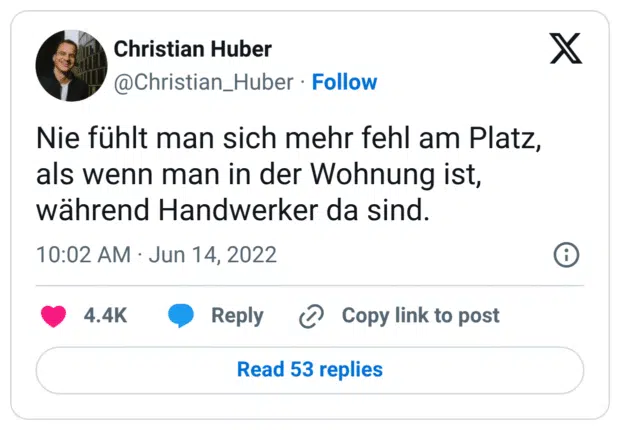Image resolution: width=620 pixels, height=430 pixels.
Task: Click the 10:02 AM time link
Action: [x=83, y=255]
